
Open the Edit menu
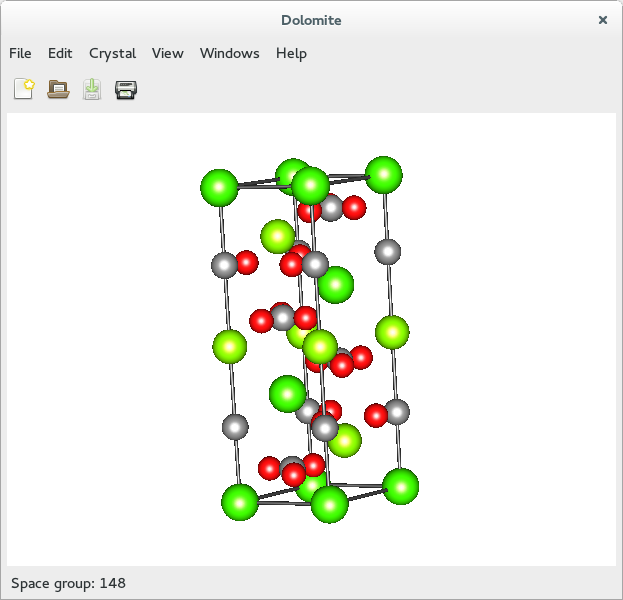coord(60,53)
